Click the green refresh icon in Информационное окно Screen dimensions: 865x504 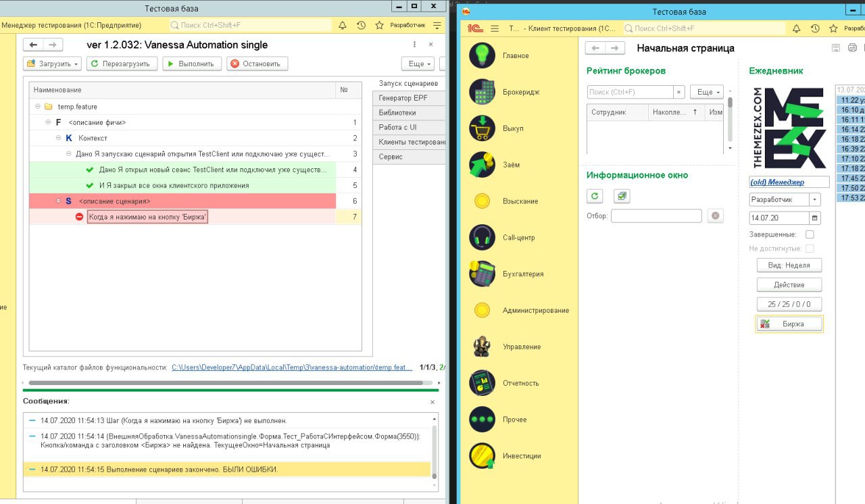click(595, 196)
